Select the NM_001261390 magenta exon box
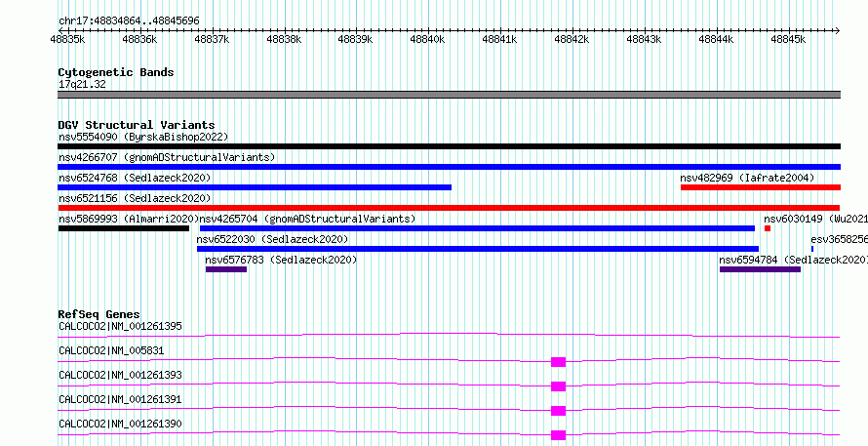The image size is (868, 446). coord(558,435)
